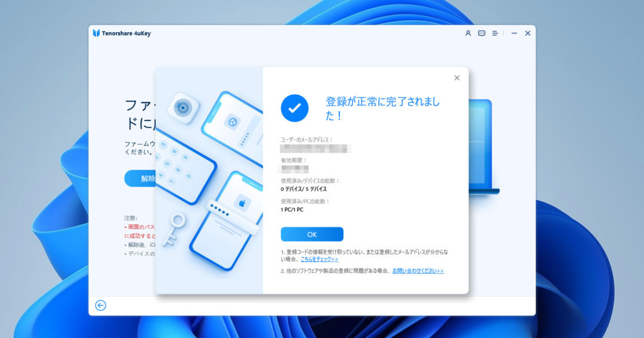Open the お問い合わせください>> link
The width and height of the screenshot is (644, 338).
(418, 271)
